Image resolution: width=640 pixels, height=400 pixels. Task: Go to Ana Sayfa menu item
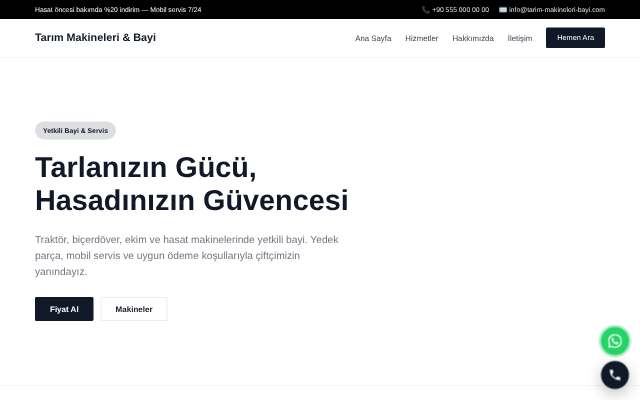click(x=373, y=38)
